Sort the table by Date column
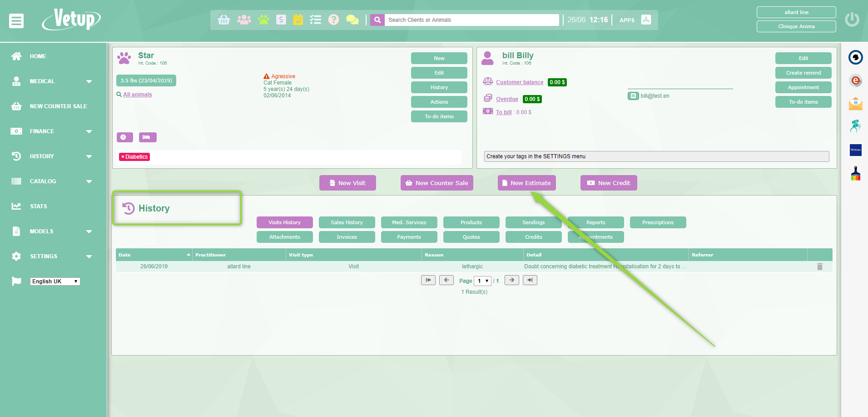The width and height of the screenshot is (868, 417). point(154,255)
